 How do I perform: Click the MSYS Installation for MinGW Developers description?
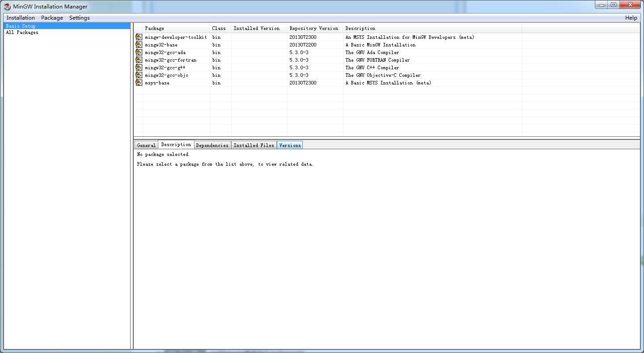point(410,37)
